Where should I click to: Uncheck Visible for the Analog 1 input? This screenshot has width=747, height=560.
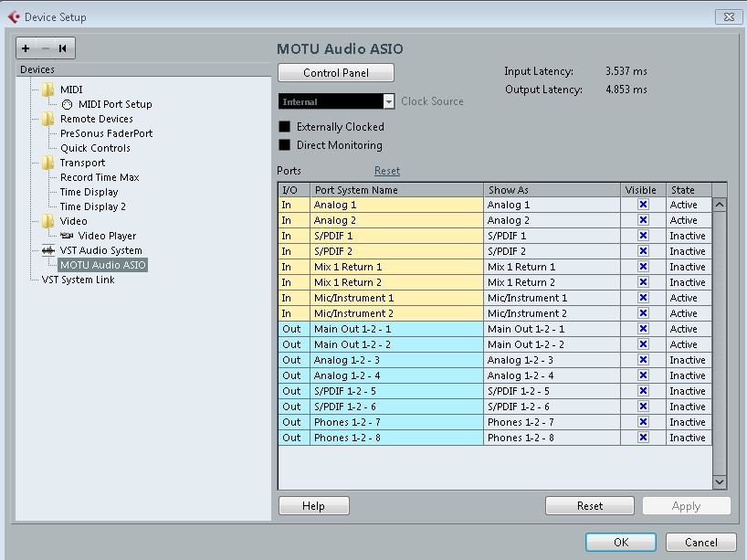(x=643, y=205)
